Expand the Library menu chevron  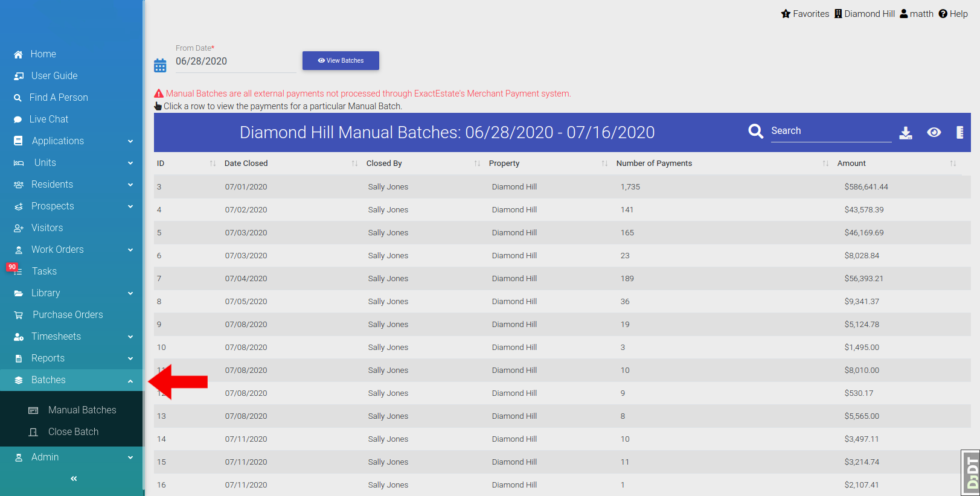[130, 293]
